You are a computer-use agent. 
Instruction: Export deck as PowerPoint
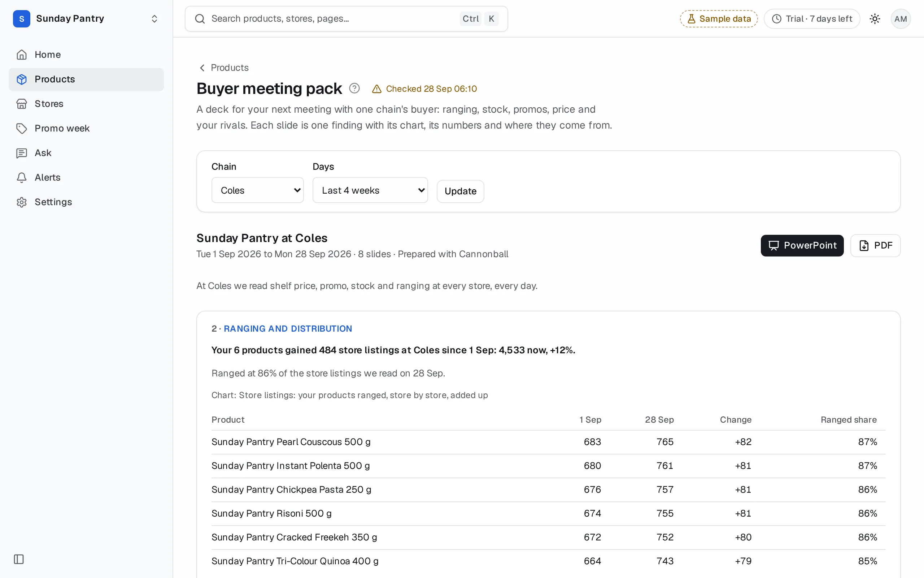point(802,245)
